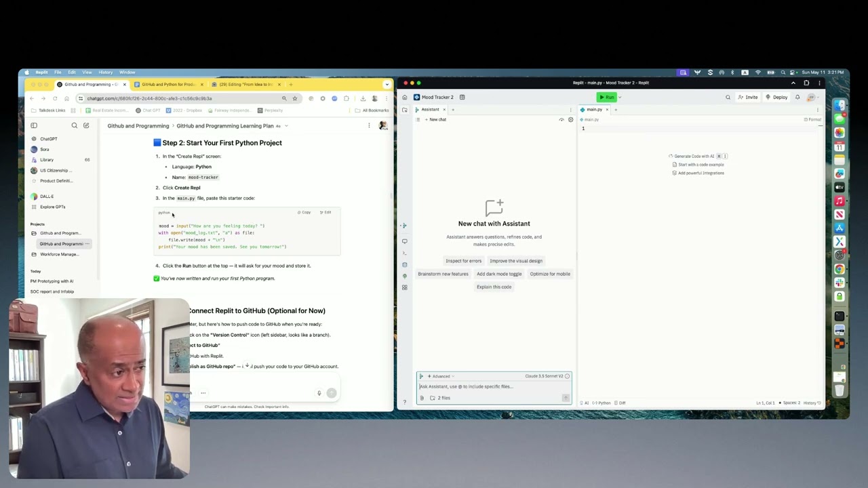Open the dropdown arrow beside Run
The height and width of the screenshot is (488, 868).
(620, 97)
